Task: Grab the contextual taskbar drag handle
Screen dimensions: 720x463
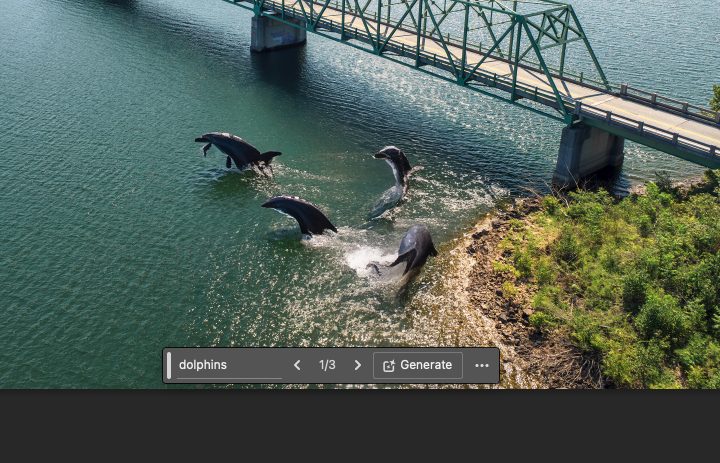Action: (169, 365)
